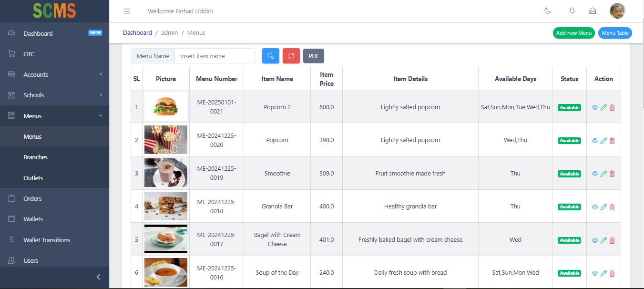Edit the Smoothie row with pencil icon
644x289 pixels.
pyautogui.click(x=603, y=174)
